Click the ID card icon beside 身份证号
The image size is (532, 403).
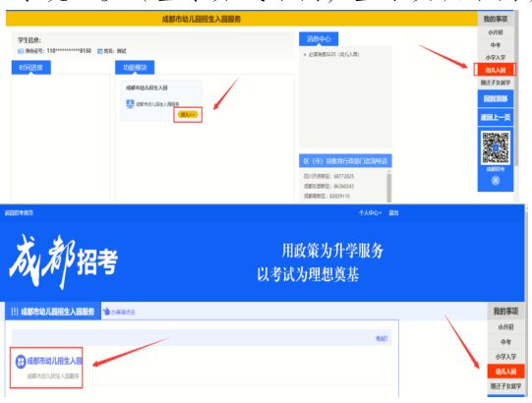tap(21, 51)
